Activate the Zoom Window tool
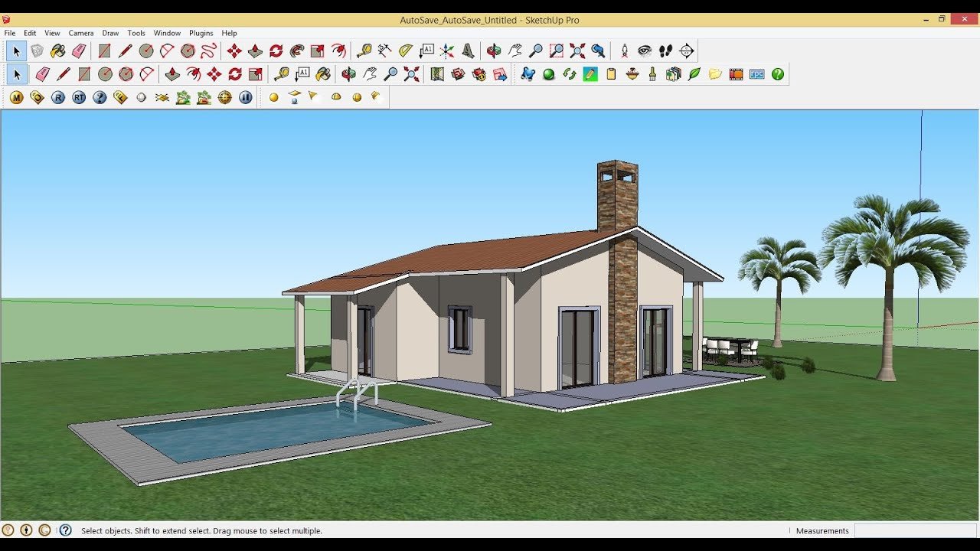 click(557, 51)
